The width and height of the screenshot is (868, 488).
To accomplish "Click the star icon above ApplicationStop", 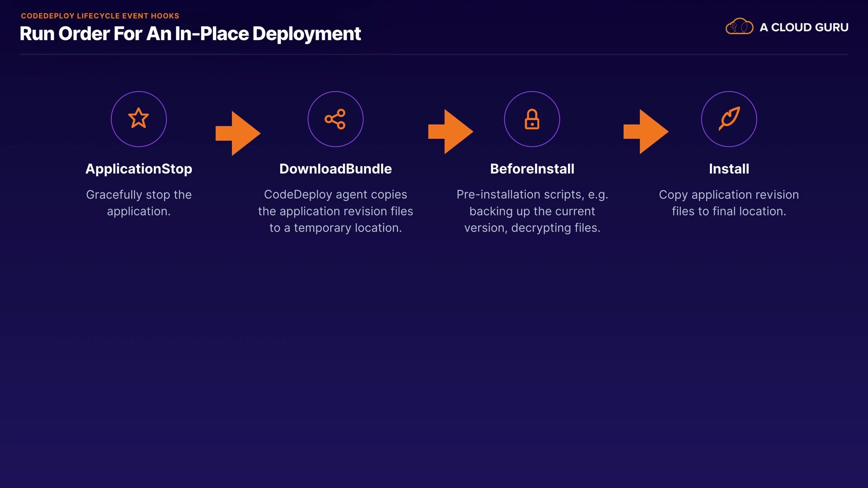I will (x=138, y=119).
